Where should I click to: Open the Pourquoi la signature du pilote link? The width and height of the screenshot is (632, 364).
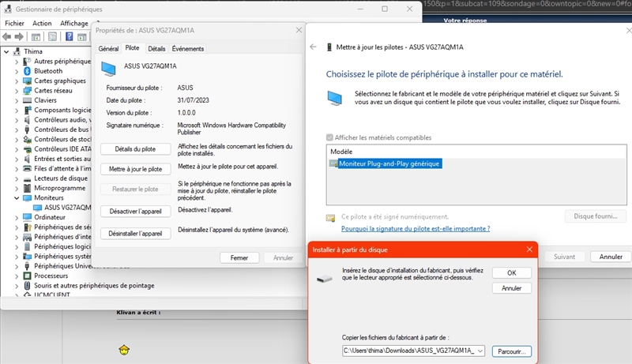click(416, 229)
